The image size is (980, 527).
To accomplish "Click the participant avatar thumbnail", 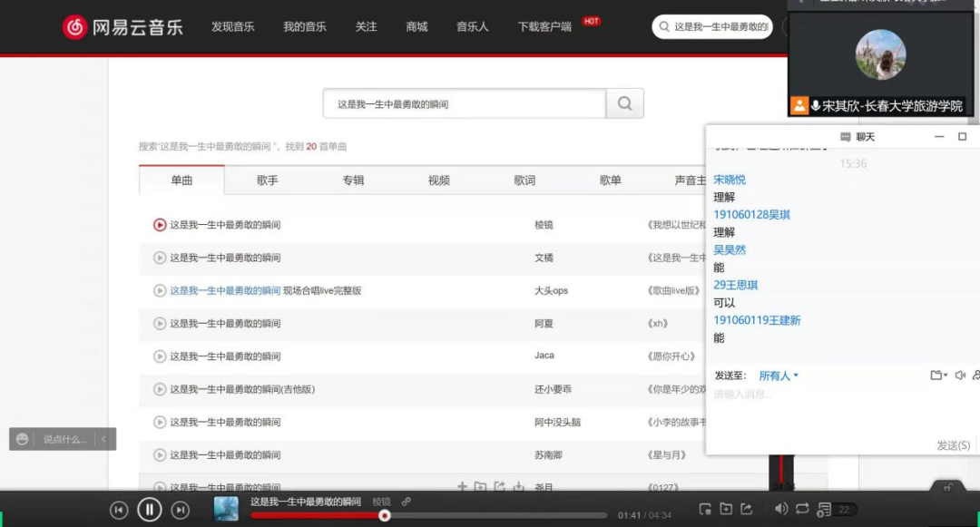I will [x=880, y=55].
